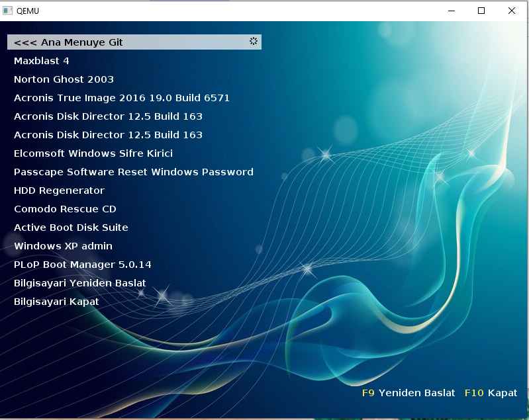Choose the Windows XP admin option

coord(63,246)
